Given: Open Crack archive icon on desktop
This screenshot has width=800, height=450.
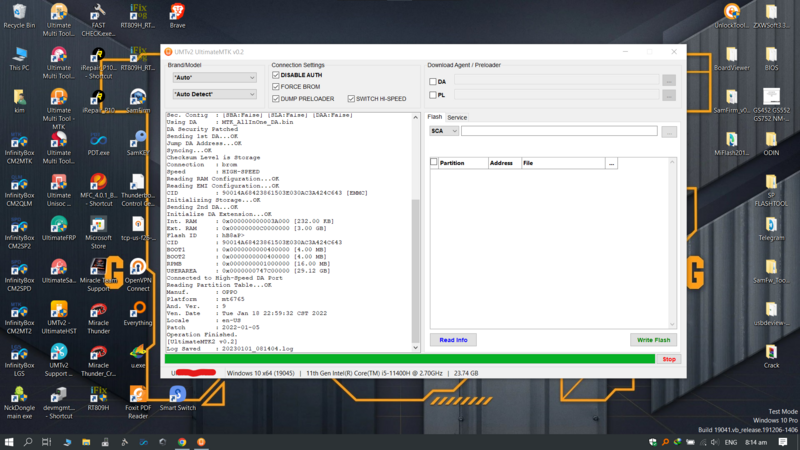Looking at the screenshot, I should pyautogui.click(x=771, y=356).
